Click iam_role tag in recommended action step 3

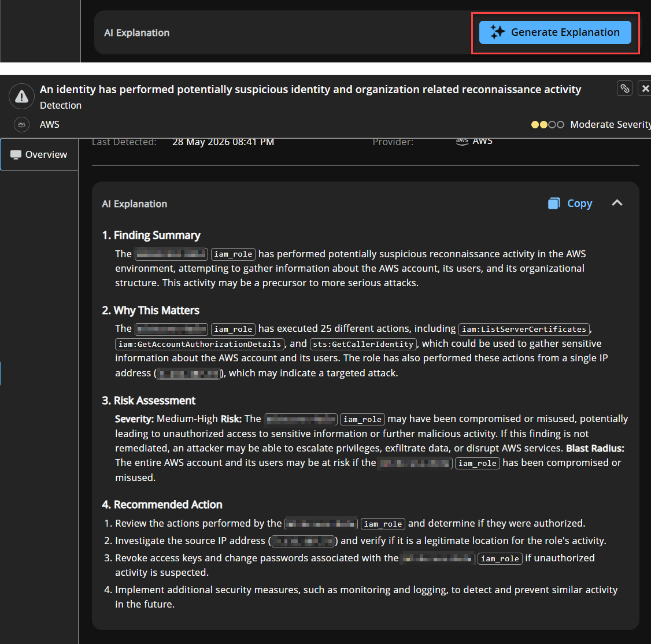tap(500, 559)
